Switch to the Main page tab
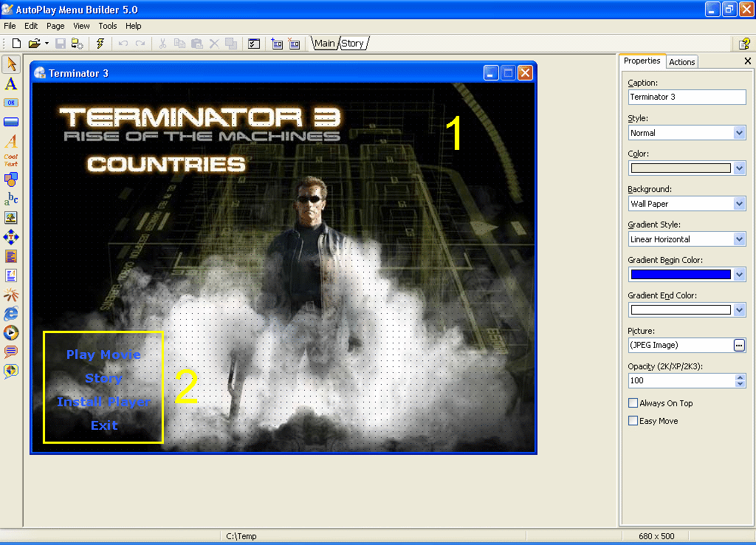 pos(325,44)
